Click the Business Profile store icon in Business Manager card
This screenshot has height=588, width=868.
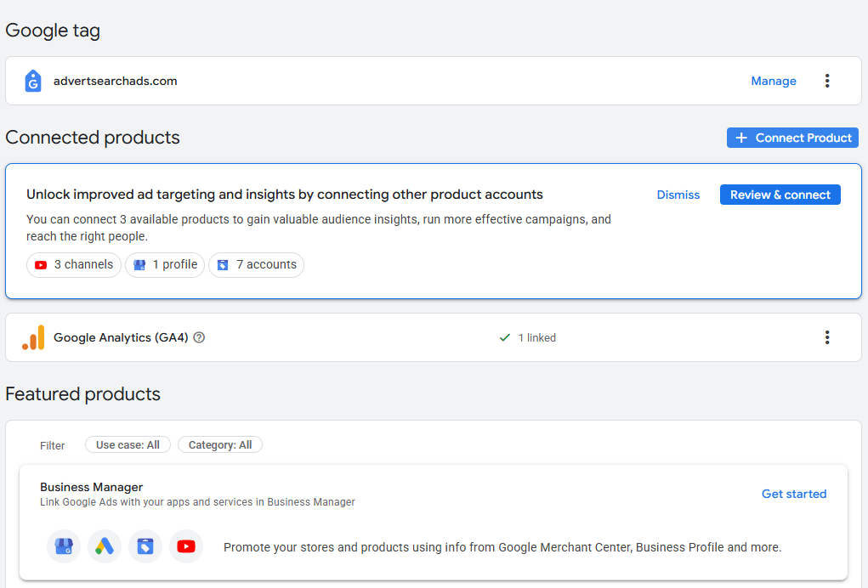(64, 546)
